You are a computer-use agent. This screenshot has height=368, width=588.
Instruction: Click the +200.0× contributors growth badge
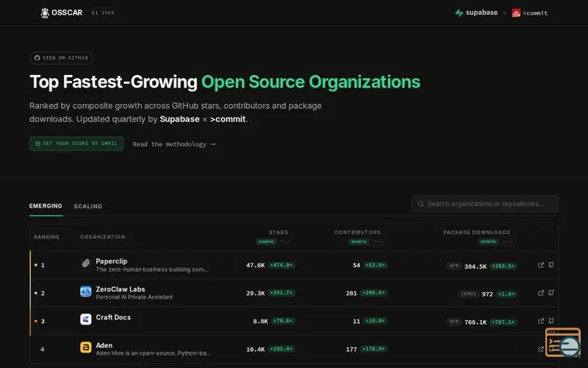tap(373, 293)
